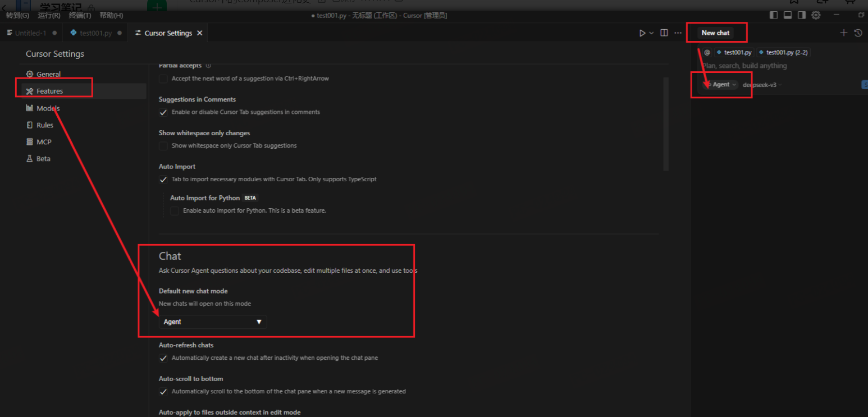This screenshot has height=417, width=868.
Task: Open the Agent mode dropdown in chat
Action: 720,85
